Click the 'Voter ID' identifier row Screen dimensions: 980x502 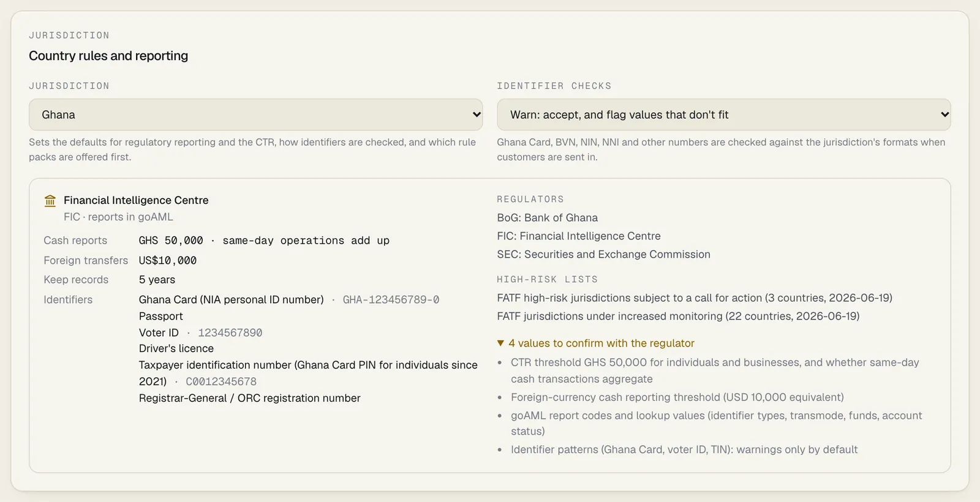(159, 332)
